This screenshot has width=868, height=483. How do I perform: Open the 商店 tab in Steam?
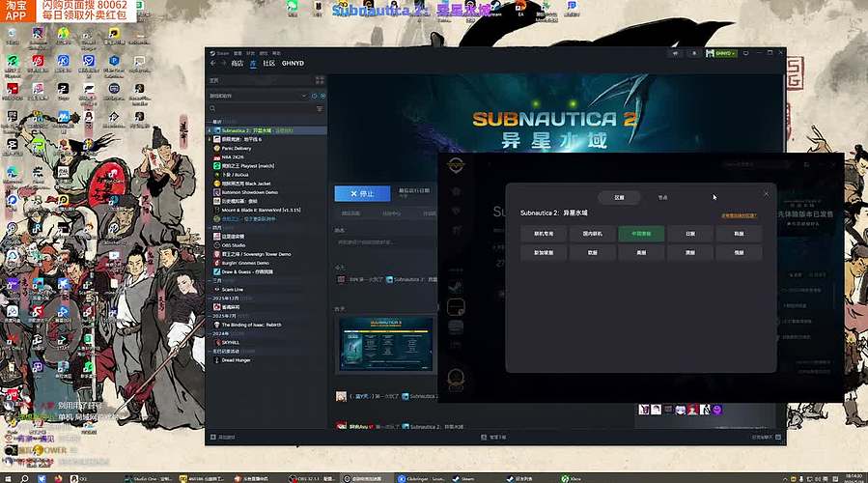pyautogui.click(x=237, y=63)
